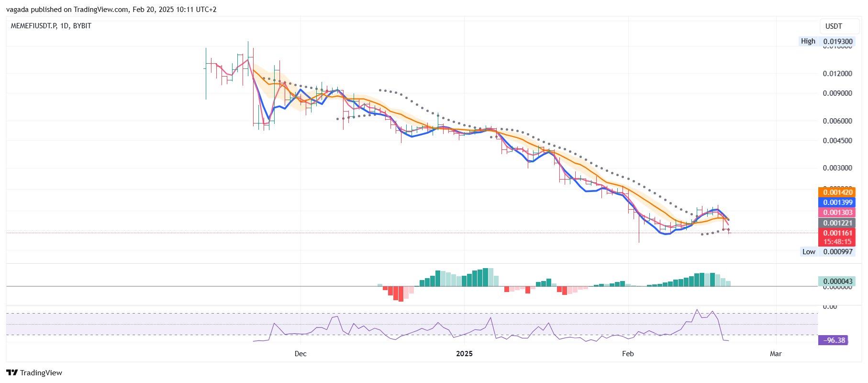Click the blue 0.001399 price label
868x383 pixels.
[837, 203]
